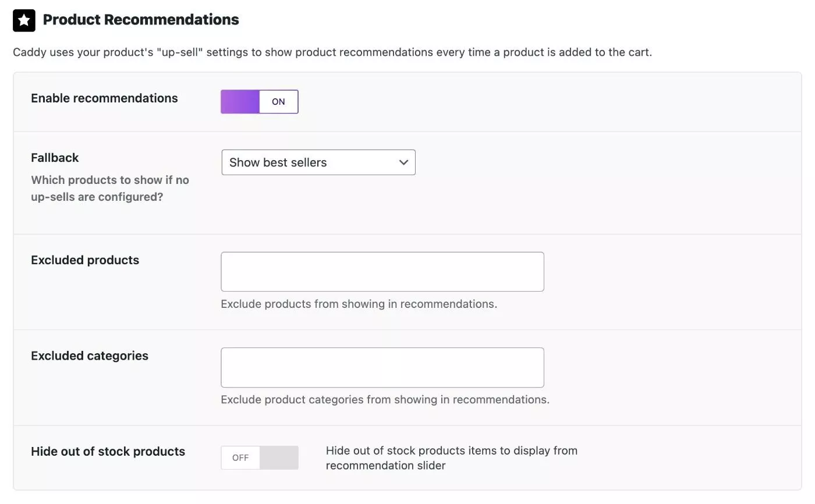This screenshot has width=815, height=504.
Task: Focus the Excluded products input field
Action: click(382, 272)
